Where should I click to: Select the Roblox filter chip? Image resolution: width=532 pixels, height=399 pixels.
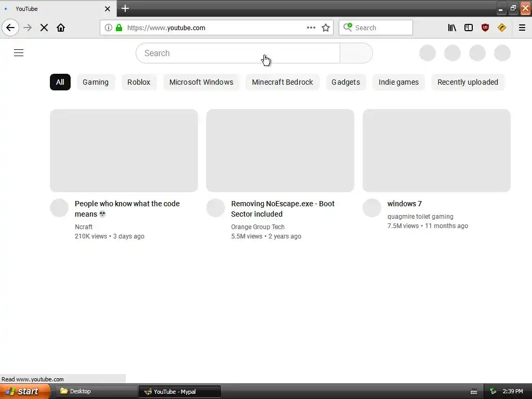click(x=139, y=82)
